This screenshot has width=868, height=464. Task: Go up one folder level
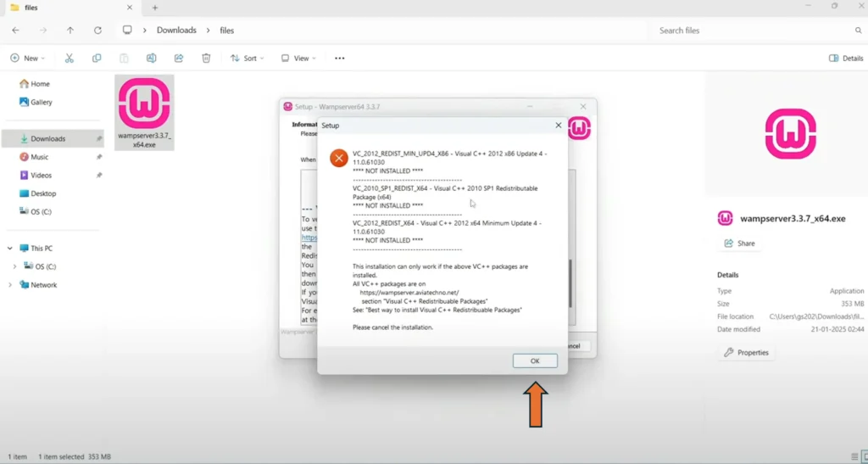click(x=70, y=31)
